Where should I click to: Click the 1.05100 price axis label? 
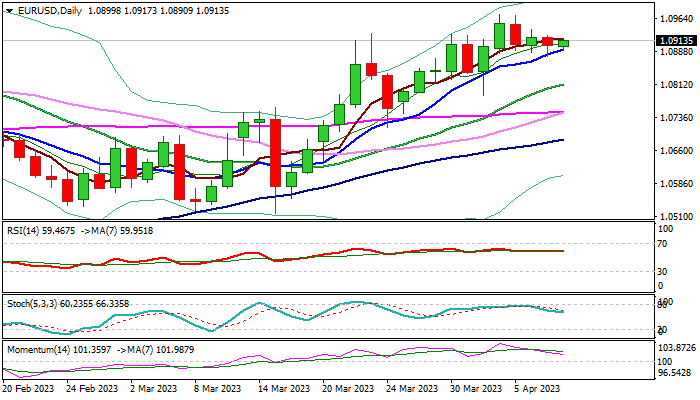pyautogui.click(x=676, y=216)
